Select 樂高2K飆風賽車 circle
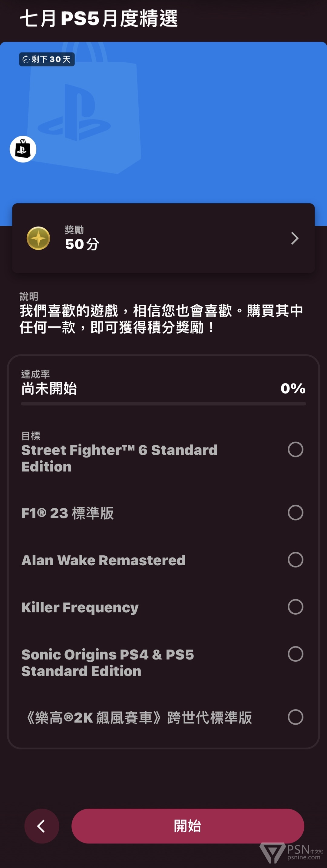This screenshot has width=327, height=868. (295, 717)
